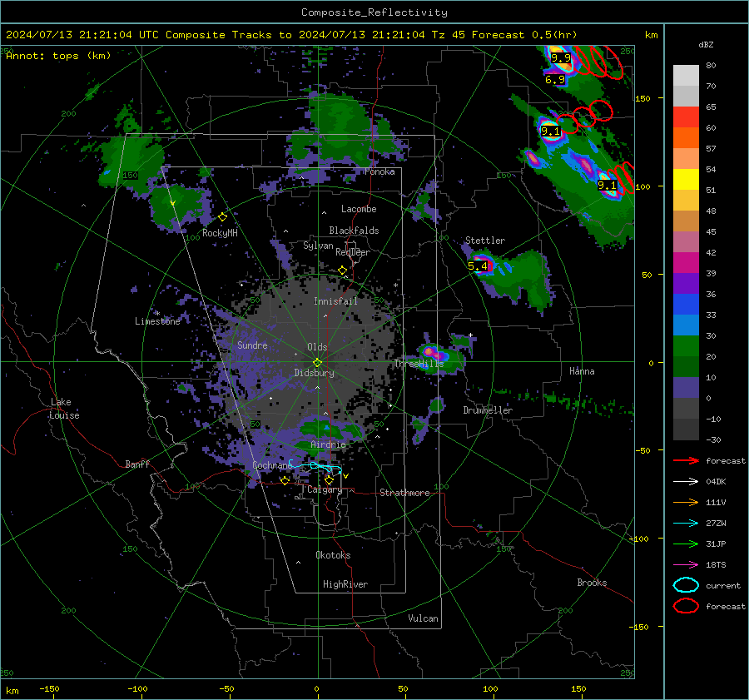Viewport: 749px width, 700px height.
Task: Click the Blackfalds label
Action: pyautogui.click(x=354, y=231)
